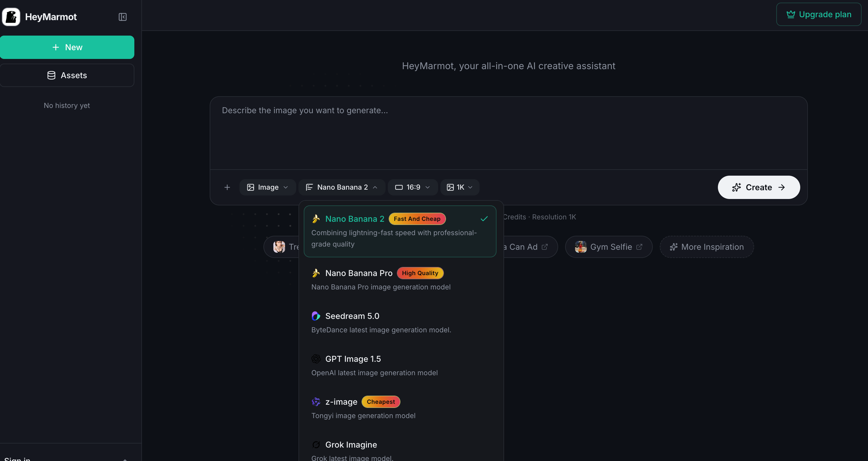Open the 1K resolution dropdown
The height and width of the screenshot is (461, 868).
click(460, 187)
